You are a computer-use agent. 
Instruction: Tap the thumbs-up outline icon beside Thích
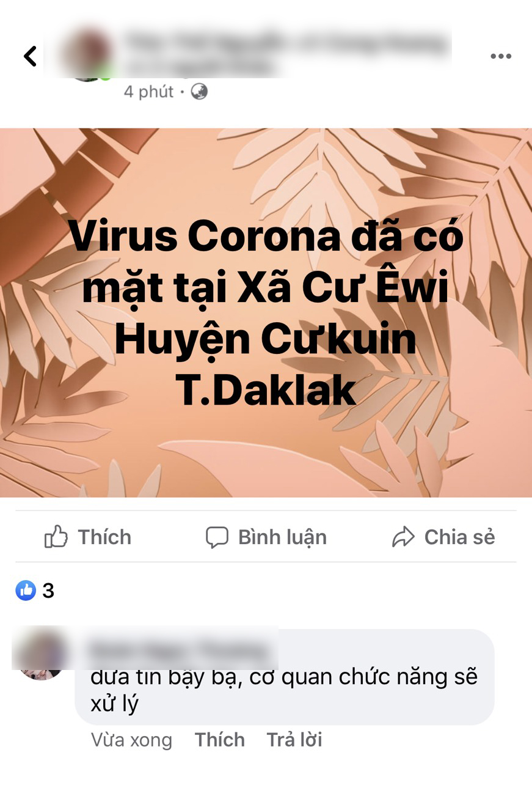click(56, 537)
